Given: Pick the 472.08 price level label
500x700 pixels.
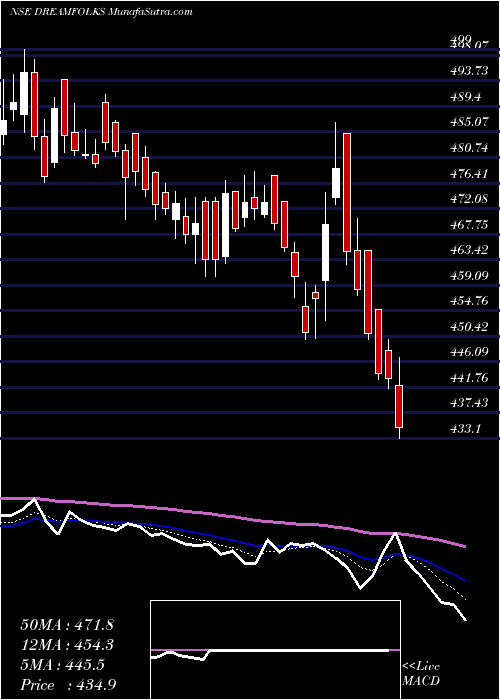Looking at the screenshot, I should (468, 199).
